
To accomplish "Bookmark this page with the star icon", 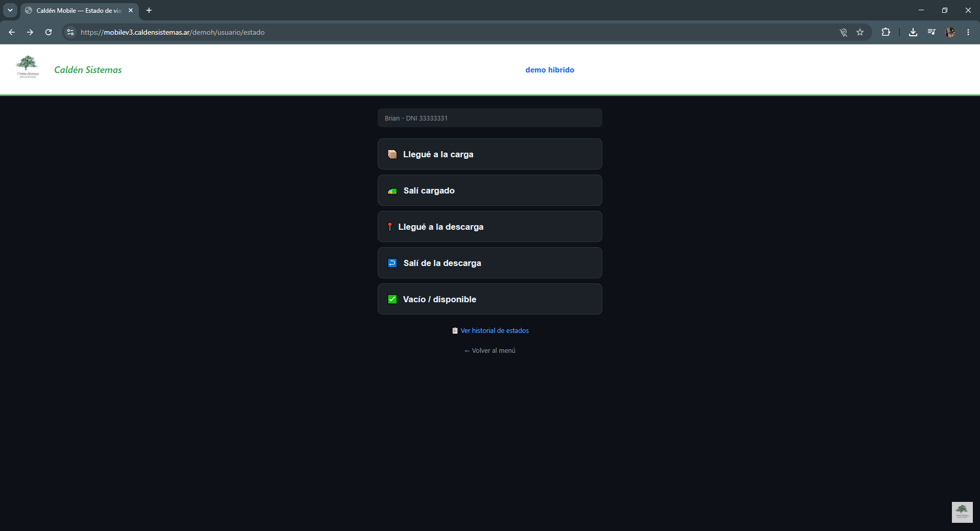I will pyautogui.click(x=860, y=32).
